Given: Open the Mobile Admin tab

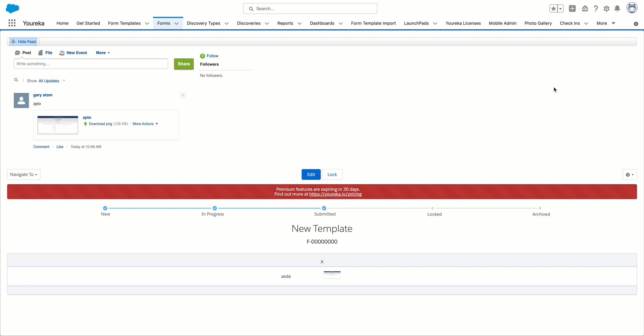Looking at the screenshot, I should coord(502,23).
